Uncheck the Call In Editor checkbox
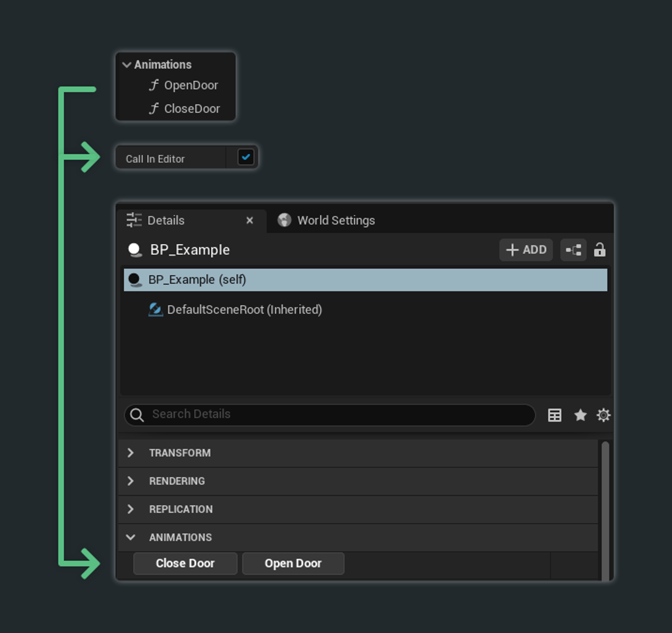This screenshot has width=672, height=633. (x=245, y=157)
